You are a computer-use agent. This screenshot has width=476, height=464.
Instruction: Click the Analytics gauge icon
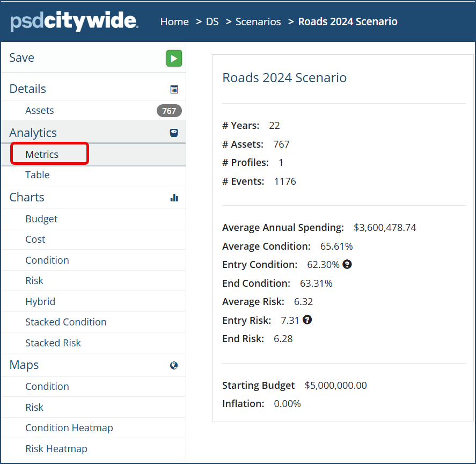tap(174, 133)
